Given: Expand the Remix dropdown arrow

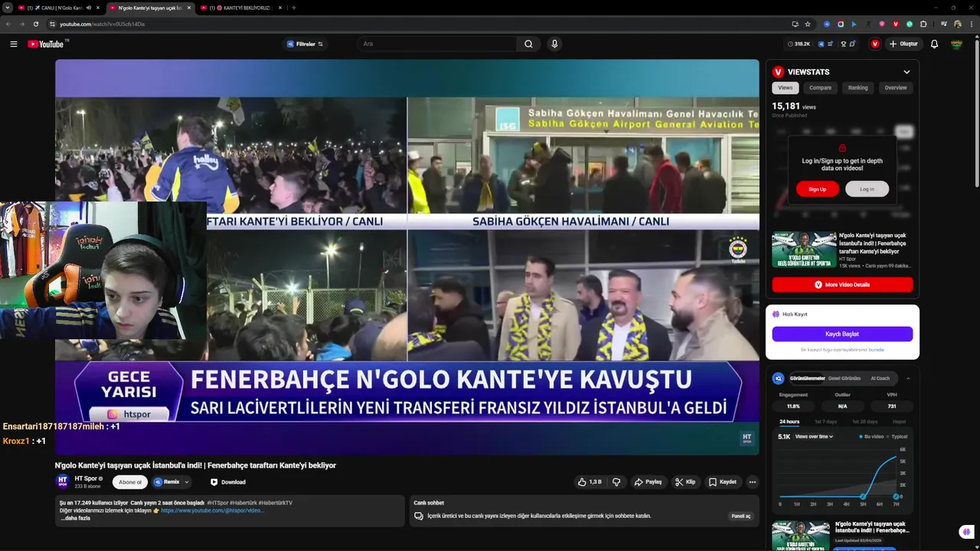Looking at the screenshot, I should [187, 482].
